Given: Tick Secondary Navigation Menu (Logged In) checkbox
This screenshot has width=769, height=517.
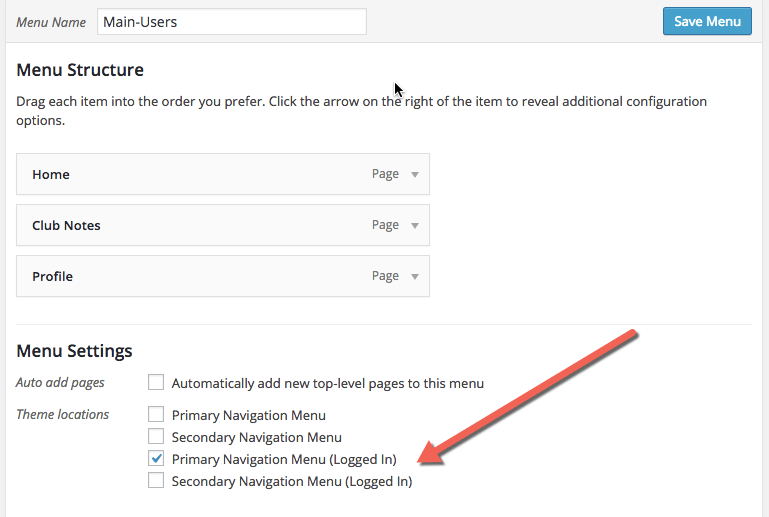Looking at the screenshot, I should (x=156, y=481).
